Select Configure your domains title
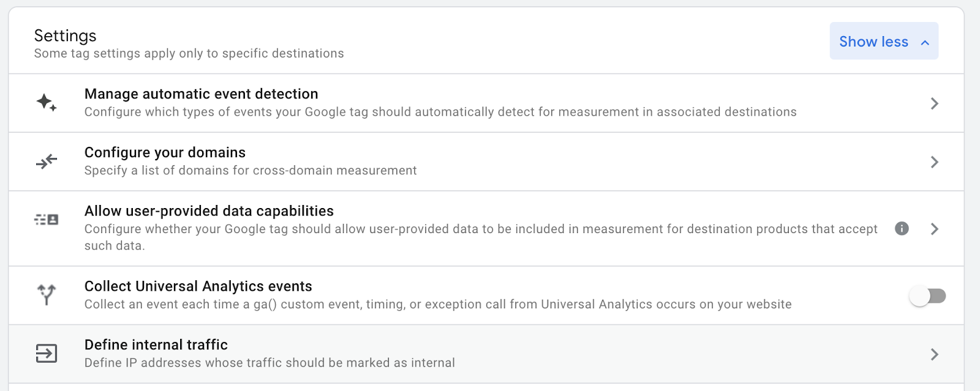 [x=165, y=152]
